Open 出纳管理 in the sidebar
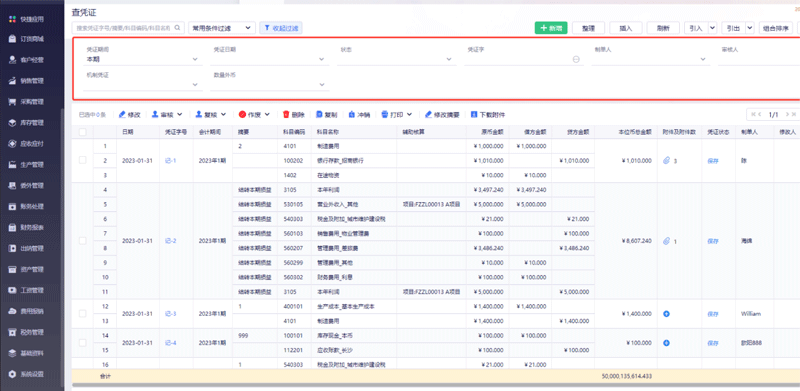The width and height of the screenshot is (800, 391). coord(26,249)
